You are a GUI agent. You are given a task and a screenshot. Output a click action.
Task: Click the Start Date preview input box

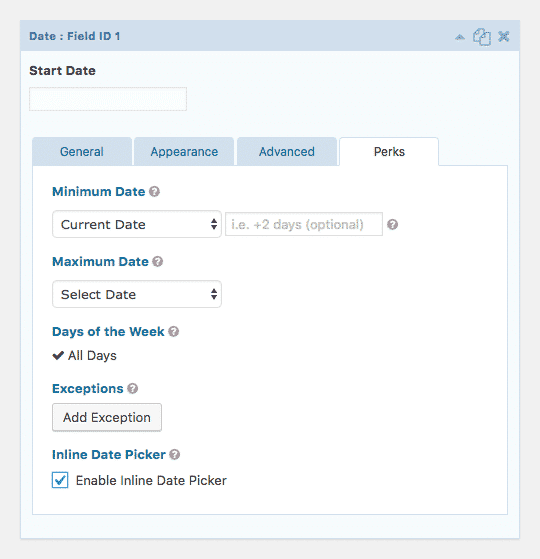108,99
